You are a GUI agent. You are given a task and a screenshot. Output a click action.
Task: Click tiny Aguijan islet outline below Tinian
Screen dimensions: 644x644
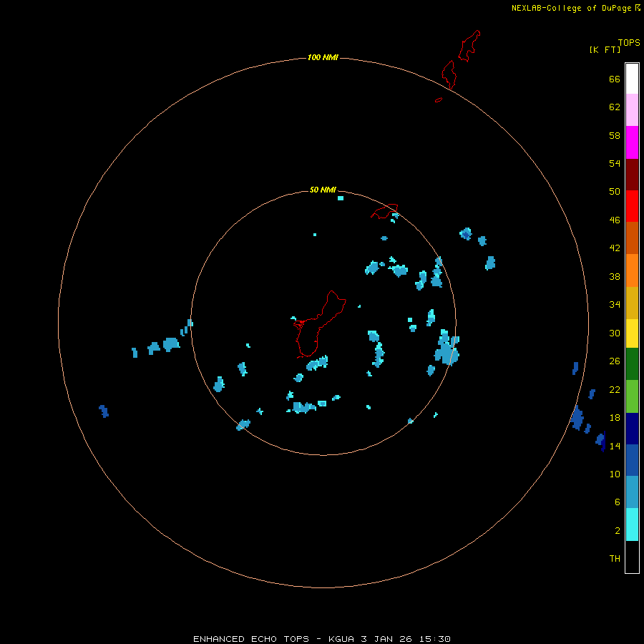(x=439, y=99)
